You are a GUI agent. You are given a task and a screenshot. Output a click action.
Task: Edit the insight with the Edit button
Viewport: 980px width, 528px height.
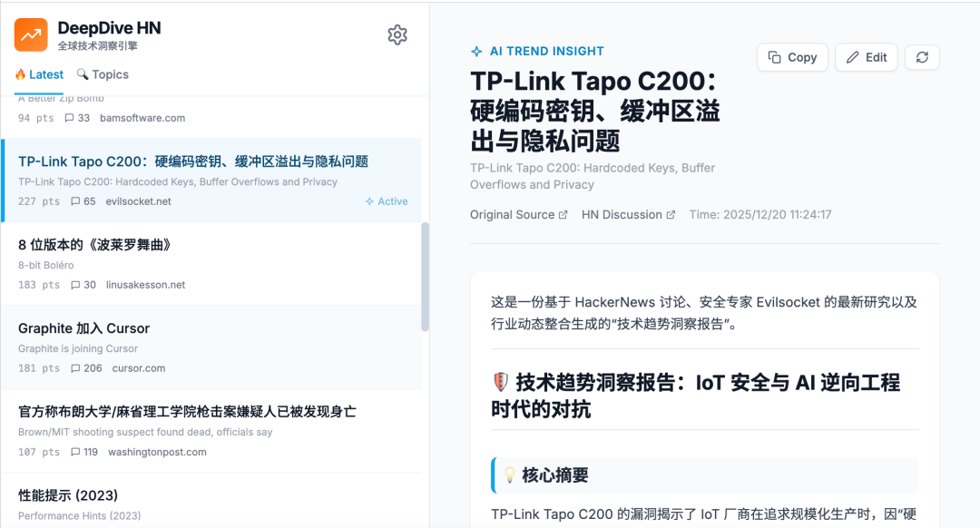point(867,57)
